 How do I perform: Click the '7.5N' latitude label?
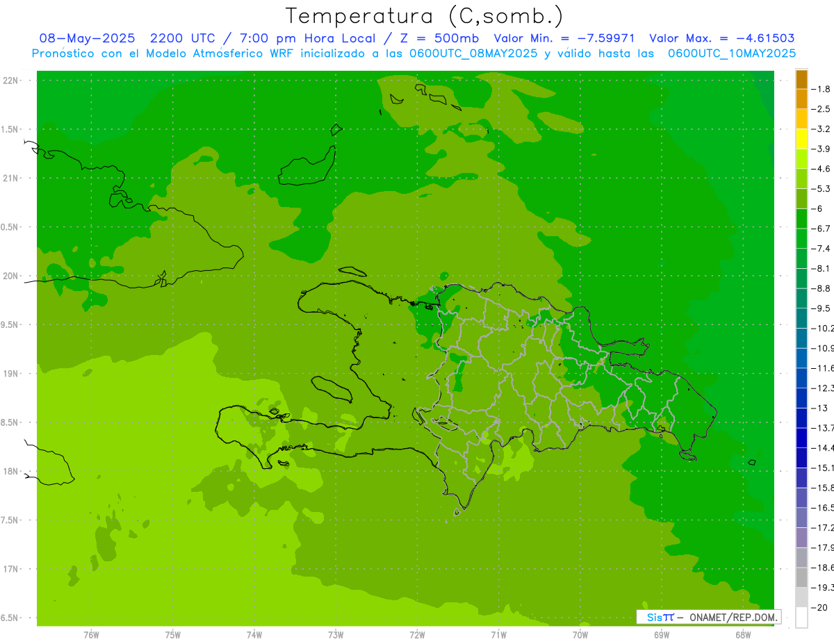pyautogui.click(x=10, y=520)
